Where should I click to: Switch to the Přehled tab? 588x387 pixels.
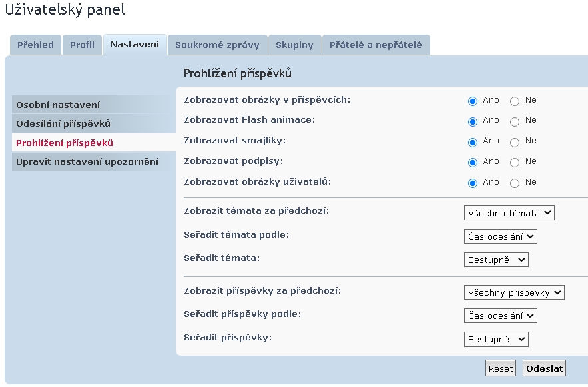point(35,45)
